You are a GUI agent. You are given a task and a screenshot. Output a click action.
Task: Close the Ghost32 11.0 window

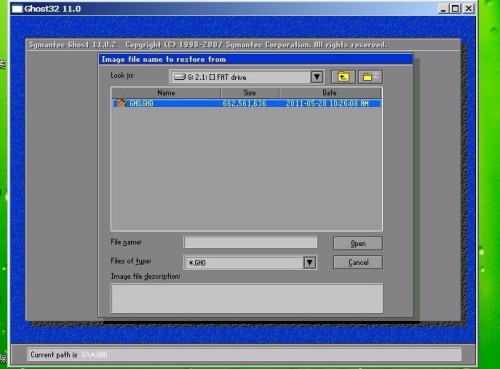(x=468, y=8)
